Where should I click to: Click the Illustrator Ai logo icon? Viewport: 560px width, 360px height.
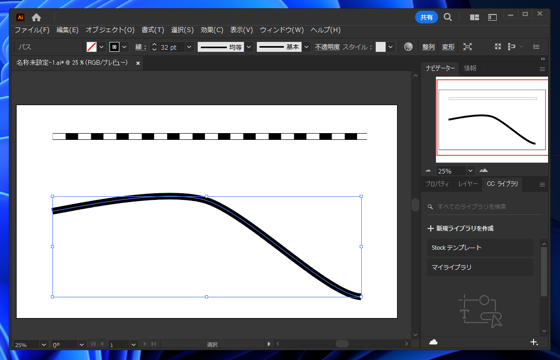[x=20, y=17]
